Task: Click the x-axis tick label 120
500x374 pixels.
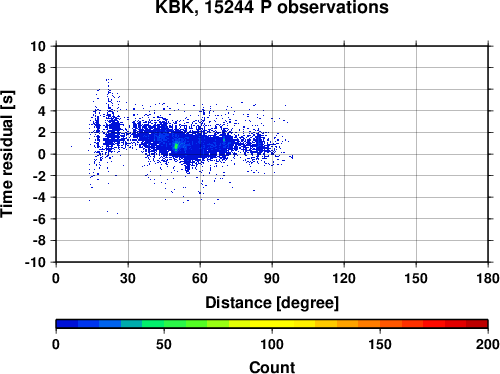Action: [x=344, y=278]
